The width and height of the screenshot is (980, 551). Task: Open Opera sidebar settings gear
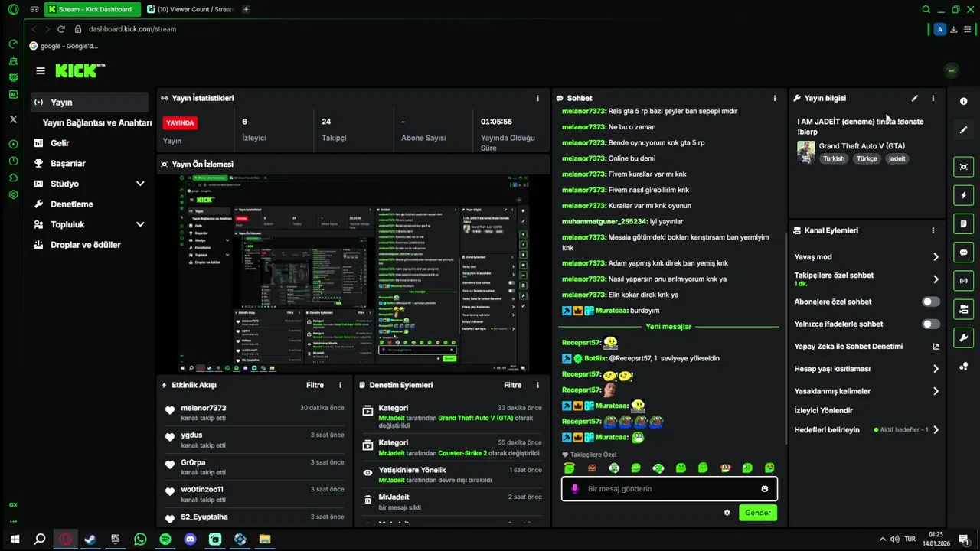click(x=13, y=194)
